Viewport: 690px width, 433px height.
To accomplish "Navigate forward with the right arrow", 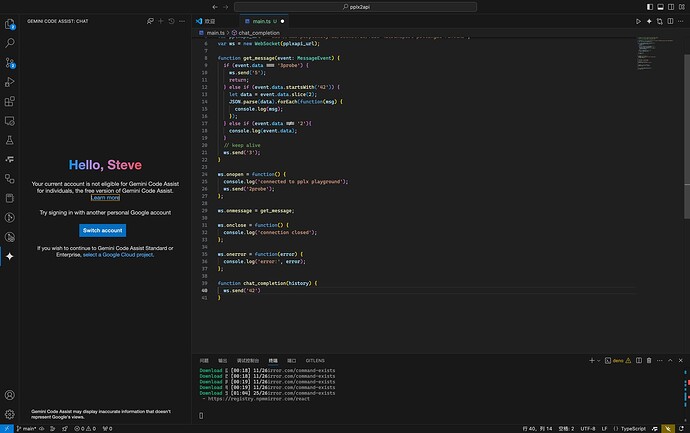I will pos(225,7).
